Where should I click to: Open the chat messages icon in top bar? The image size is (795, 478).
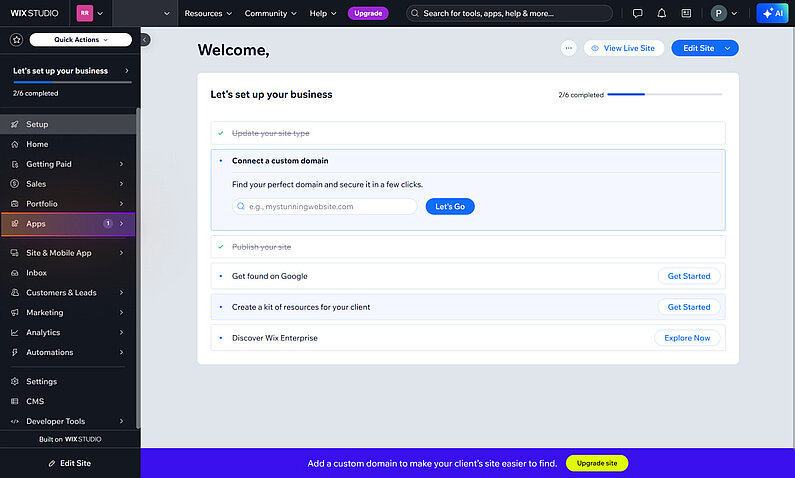pos(638,14)
